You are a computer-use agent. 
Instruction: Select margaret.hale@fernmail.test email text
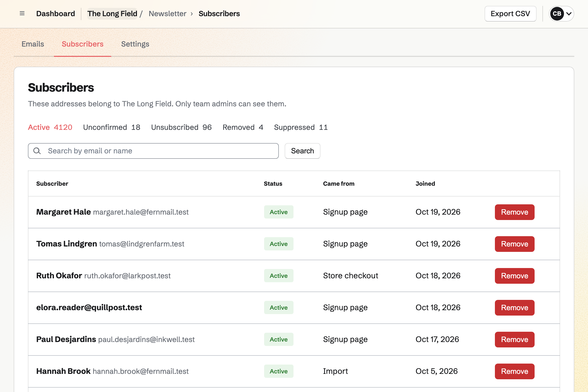141,212
